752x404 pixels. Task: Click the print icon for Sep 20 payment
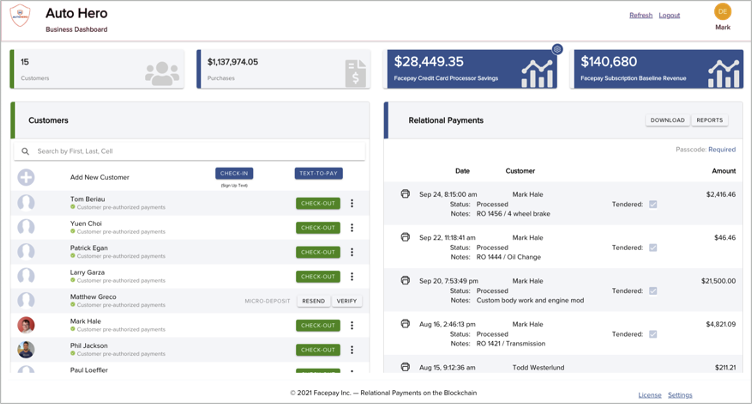(x=405, y=281)
